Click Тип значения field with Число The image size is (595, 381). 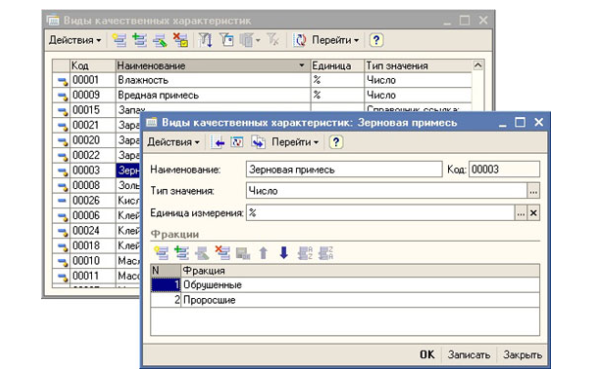(x=387, y=191)
